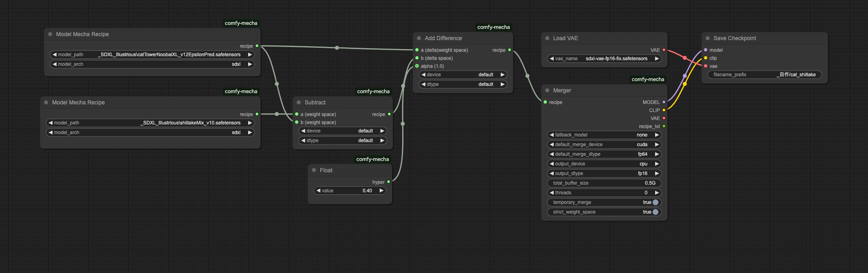Image resolution: width=868 pixels, height=273 pixels.
Task: Click Subtract's 'a (weight space)' input port
Action: tap(297, 114)
